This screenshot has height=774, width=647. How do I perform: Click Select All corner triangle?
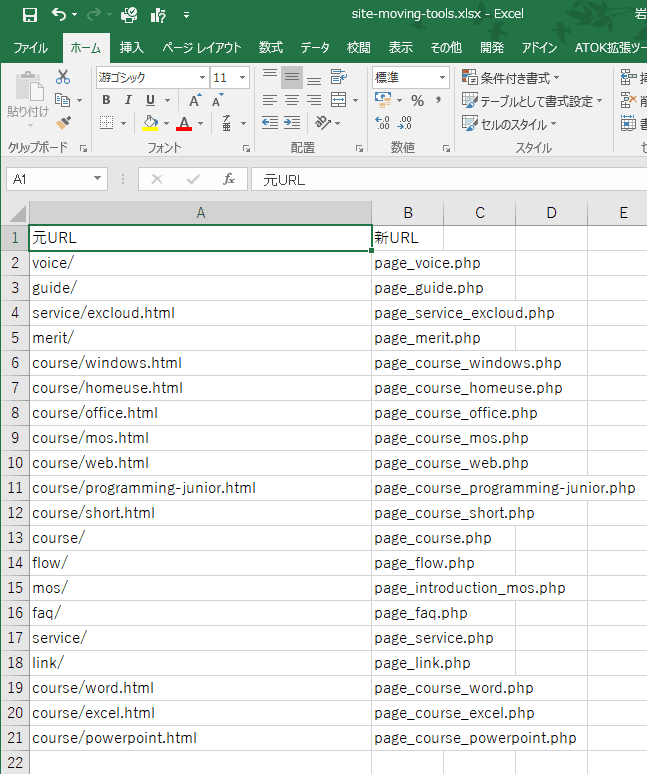tap(17, 213)
